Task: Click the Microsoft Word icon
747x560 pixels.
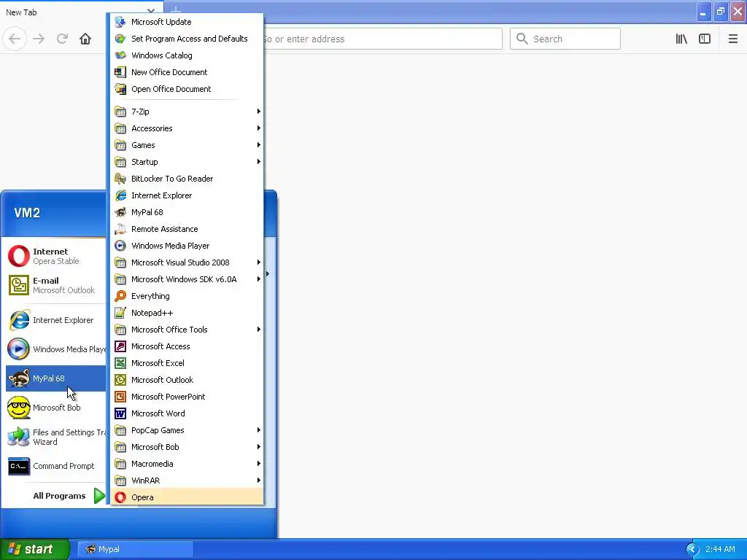Action: click(120, 413)
